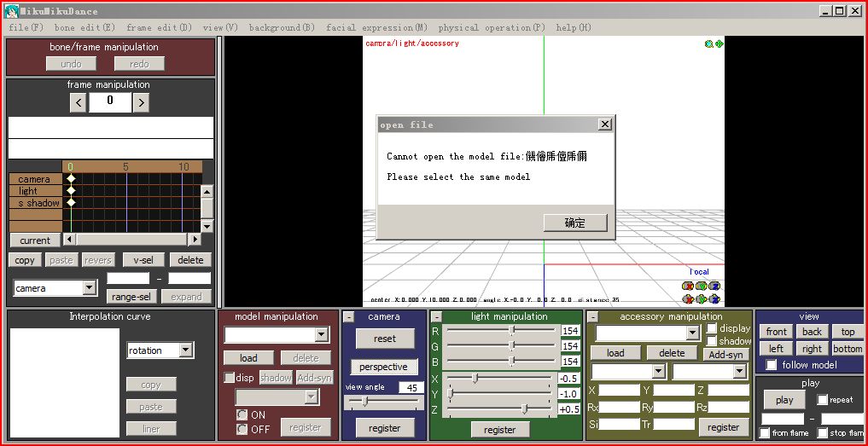Click the green pan-move view icon

click(x=719, y=43)
